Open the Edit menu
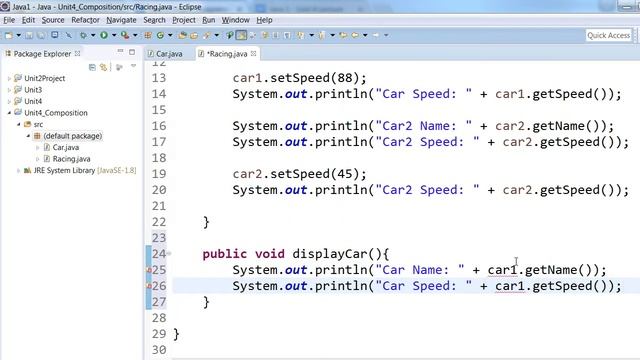The height and width of the screenshot is (360, 640). pos(28,20)
